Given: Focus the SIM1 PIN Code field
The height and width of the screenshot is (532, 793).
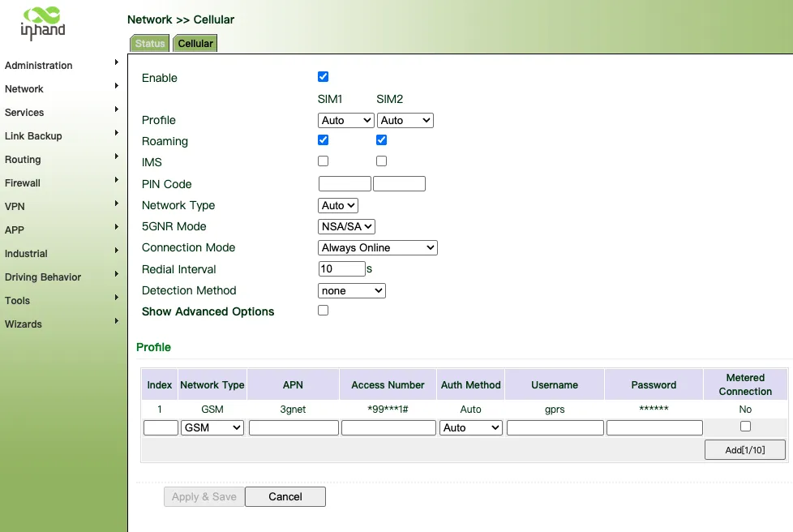Looking at the screenshot, I should (x=345, y=183).
